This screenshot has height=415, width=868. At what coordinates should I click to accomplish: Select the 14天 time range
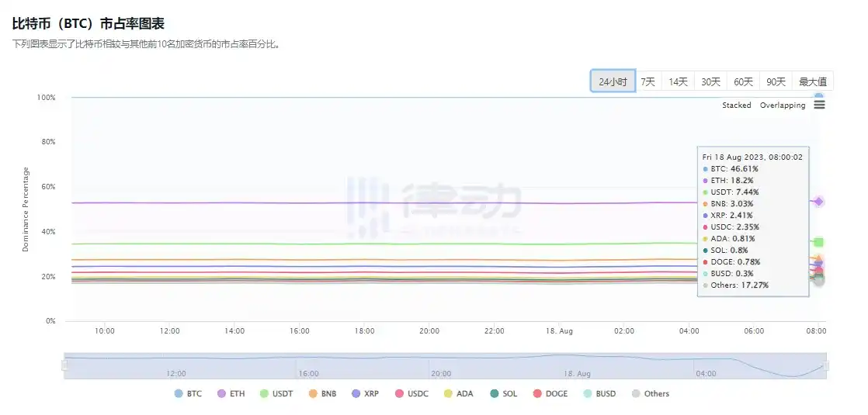tap(678, 82)
